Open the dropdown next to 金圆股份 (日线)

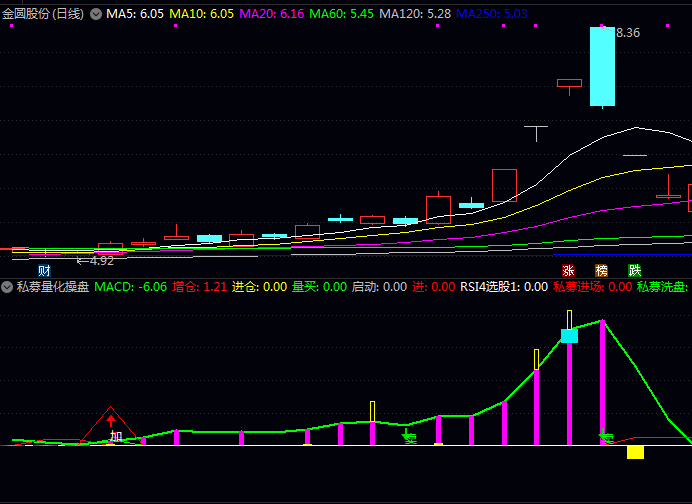[x=96, y=15]
